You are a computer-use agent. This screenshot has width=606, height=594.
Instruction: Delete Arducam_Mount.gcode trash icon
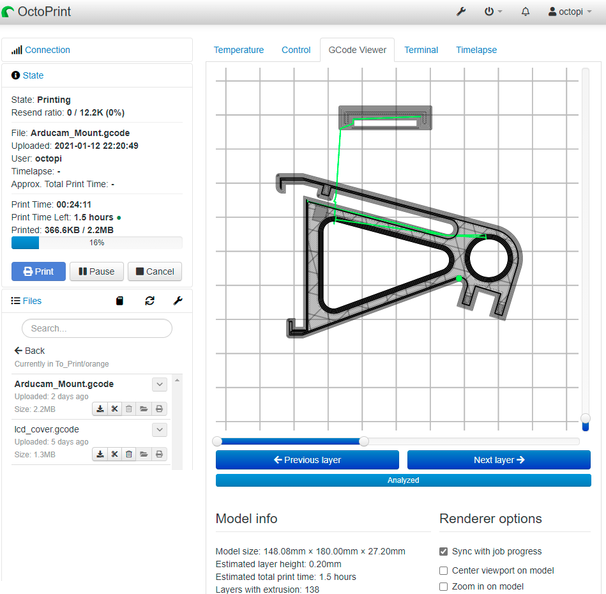click(129, 409)
